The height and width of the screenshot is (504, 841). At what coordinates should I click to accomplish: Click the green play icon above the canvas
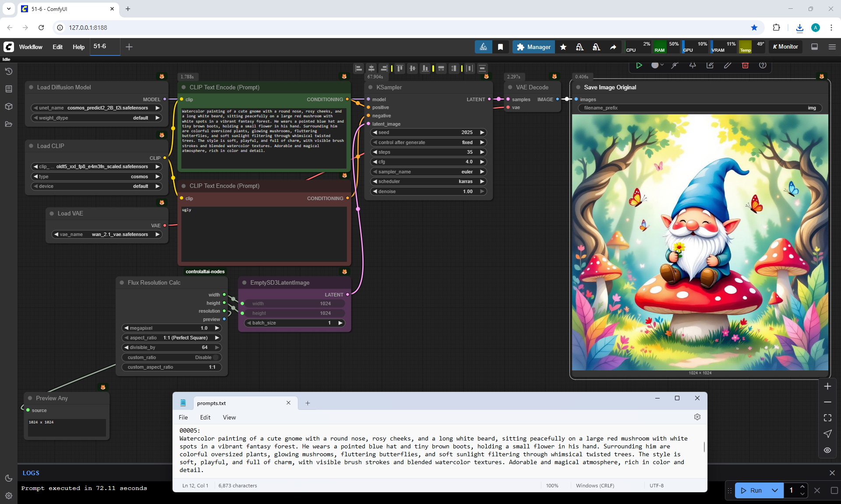(639, 65)
